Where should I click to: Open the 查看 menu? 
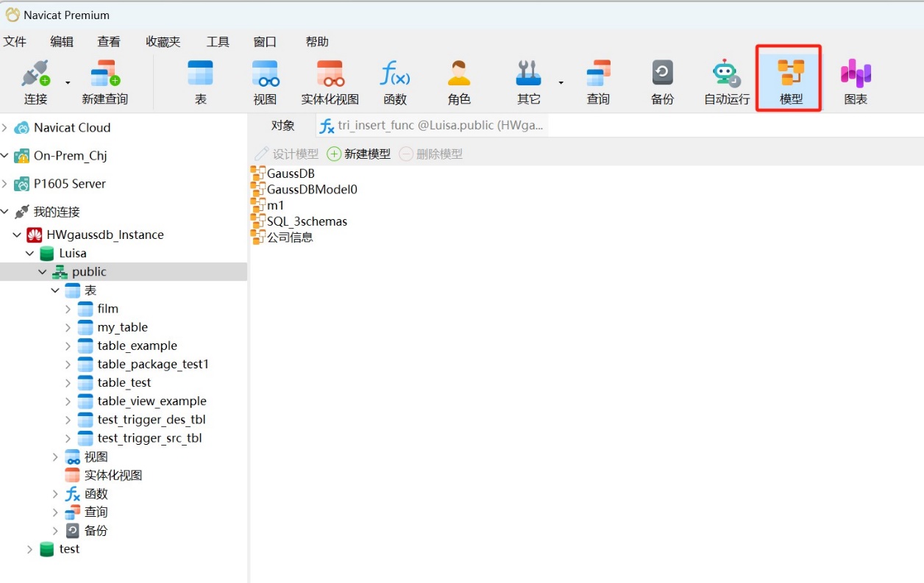pyautogui.click(x=109, y=42)
